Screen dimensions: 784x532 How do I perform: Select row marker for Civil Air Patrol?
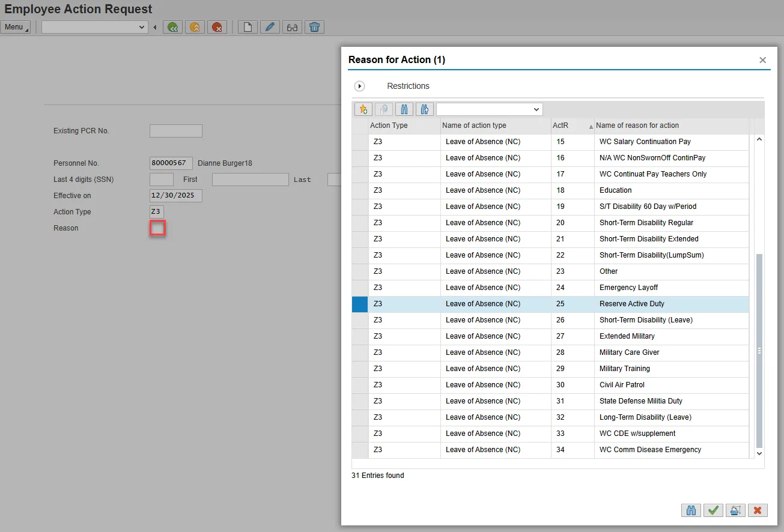pos(360,385)
